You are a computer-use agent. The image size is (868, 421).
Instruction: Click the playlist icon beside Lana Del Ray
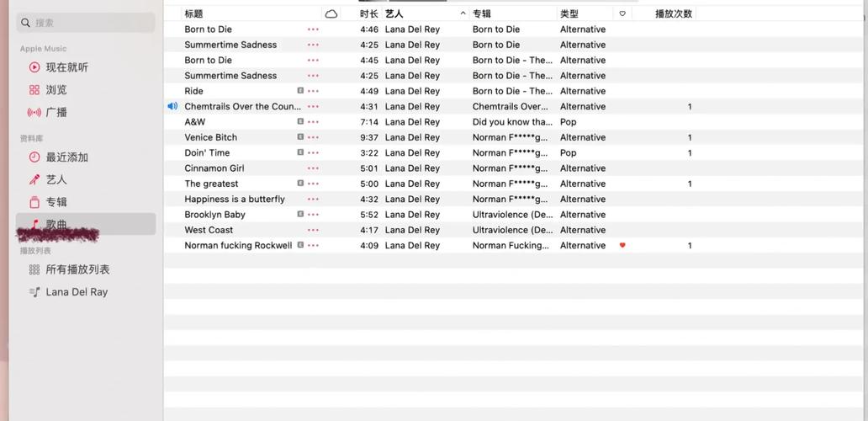click(34, 292)
